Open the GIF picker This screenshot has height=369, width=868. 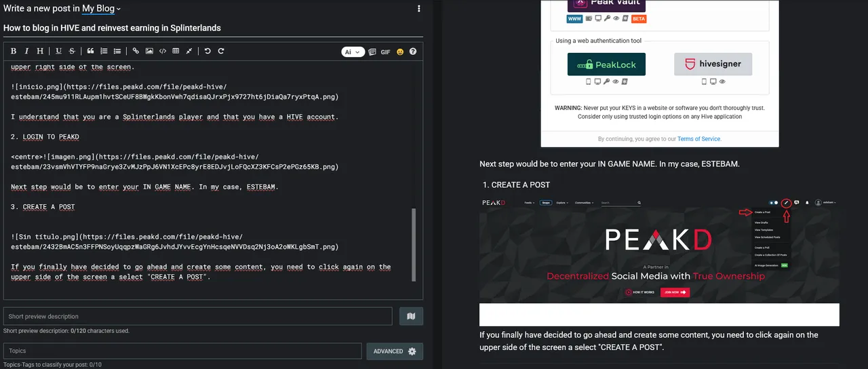(385, 52)
